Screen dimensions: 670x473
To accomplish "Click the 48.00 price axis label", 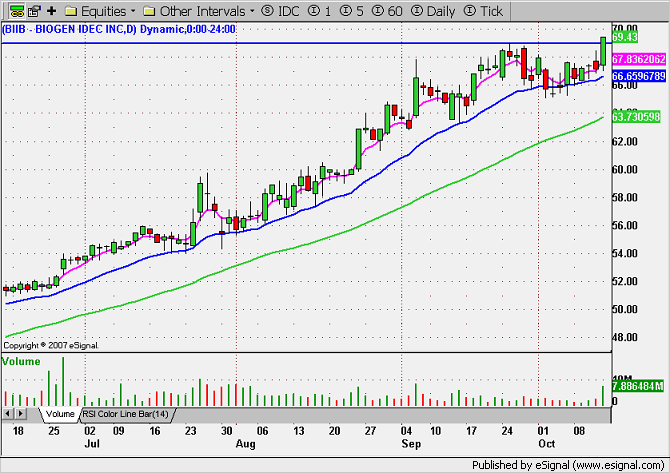I will point(625,338).
